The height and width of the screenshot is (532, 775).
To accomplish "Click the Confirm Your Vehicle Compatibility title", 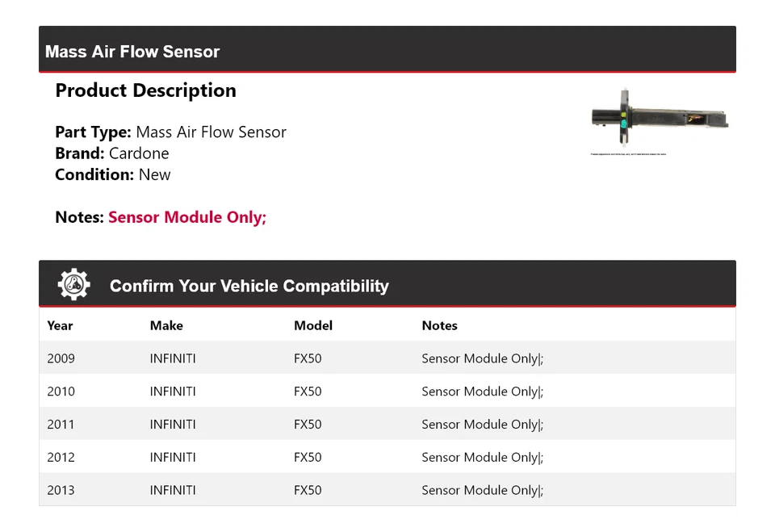I will point(249,286).
